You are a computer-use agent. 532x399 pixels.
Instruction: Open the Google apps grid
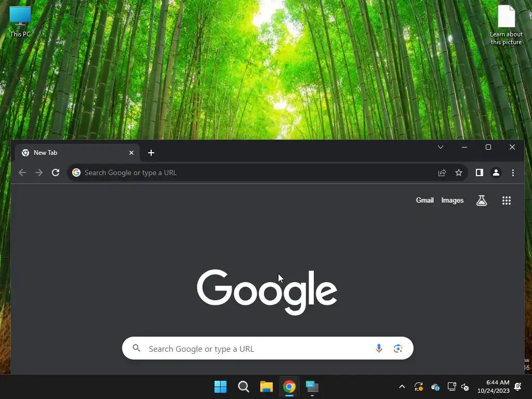[x=507, y=201]
